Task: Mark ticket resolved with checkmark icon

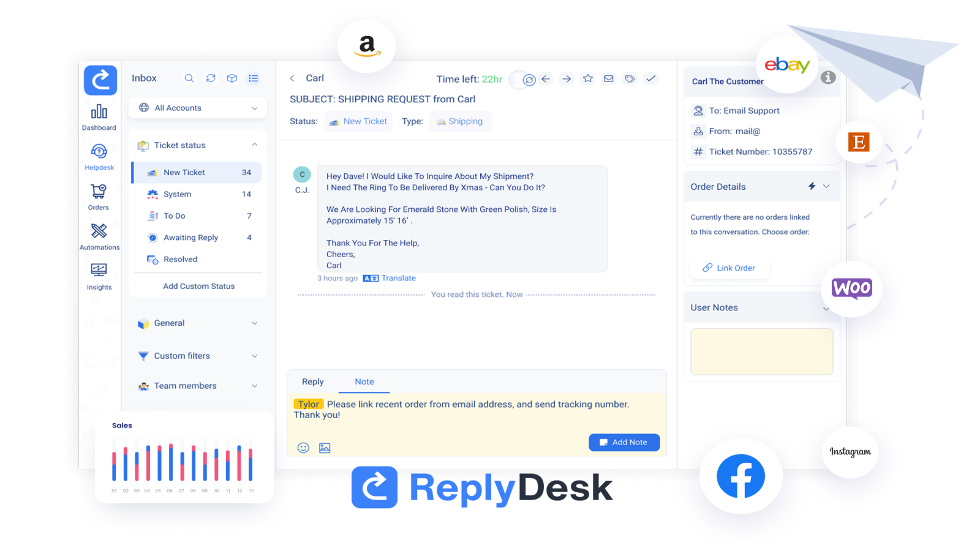Action: (x=650, y=78)
